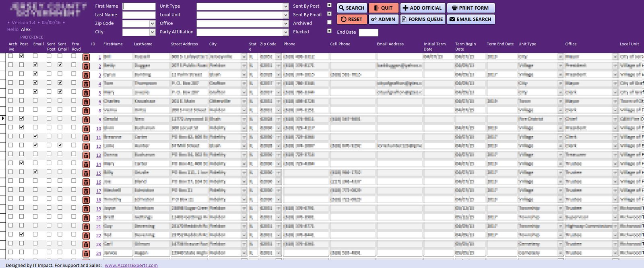Click the Last Name search field

pyautogui.click(x=139, y=15)
